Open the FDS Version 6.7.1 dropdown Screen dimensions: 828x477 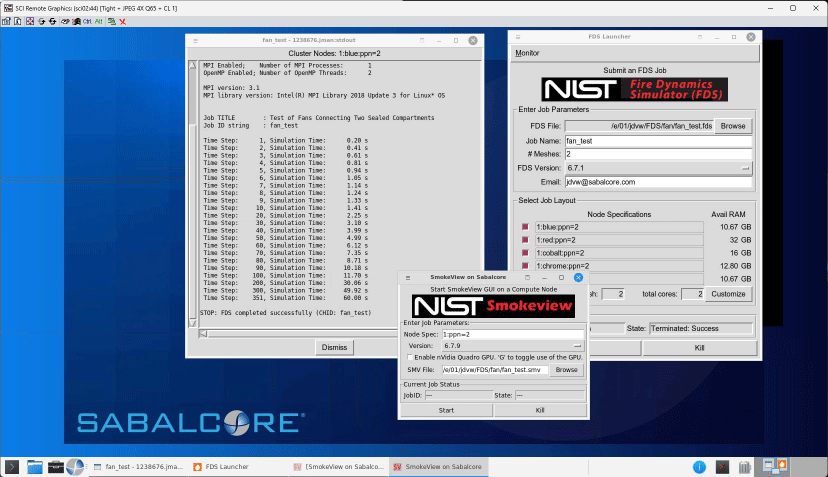click(x=658, y=168)
